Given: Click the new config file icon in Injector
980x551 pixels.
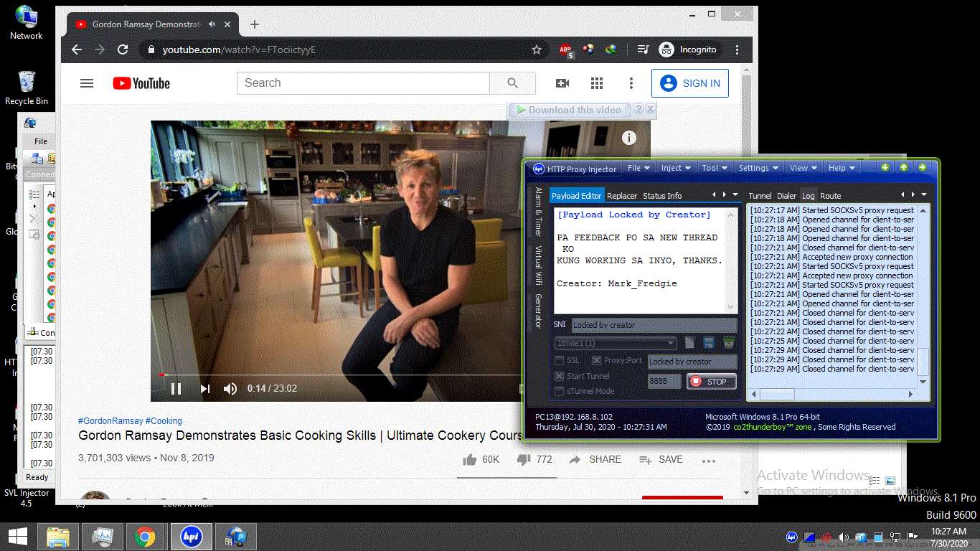Looking at the screenshot, I should pos(690,343).
